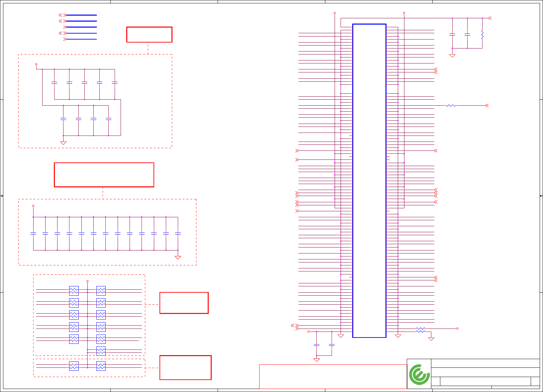Click the ground symbol below the top-right capacitor pair
Viewport: 543px width, 392px height.
(452, 55)
